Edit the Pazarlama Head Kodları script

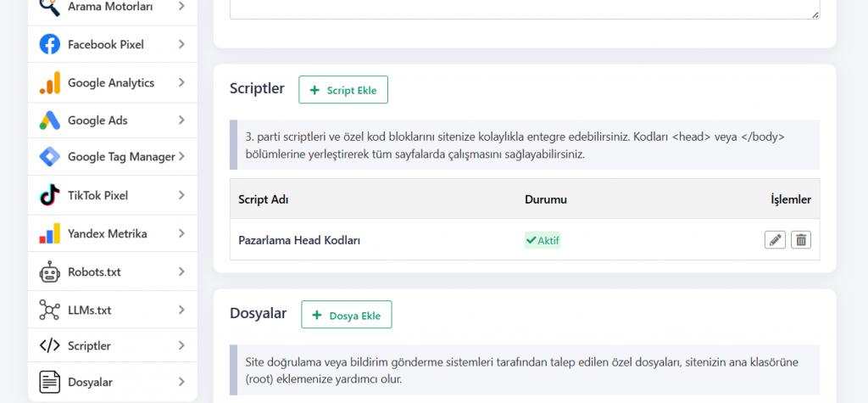(x=775, y=240)
